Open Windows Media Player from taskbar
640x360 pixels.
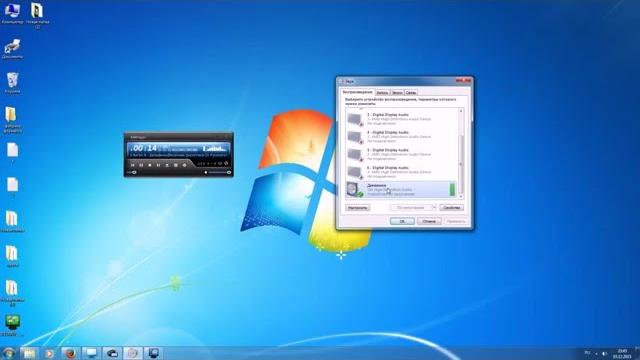[49, 353]
